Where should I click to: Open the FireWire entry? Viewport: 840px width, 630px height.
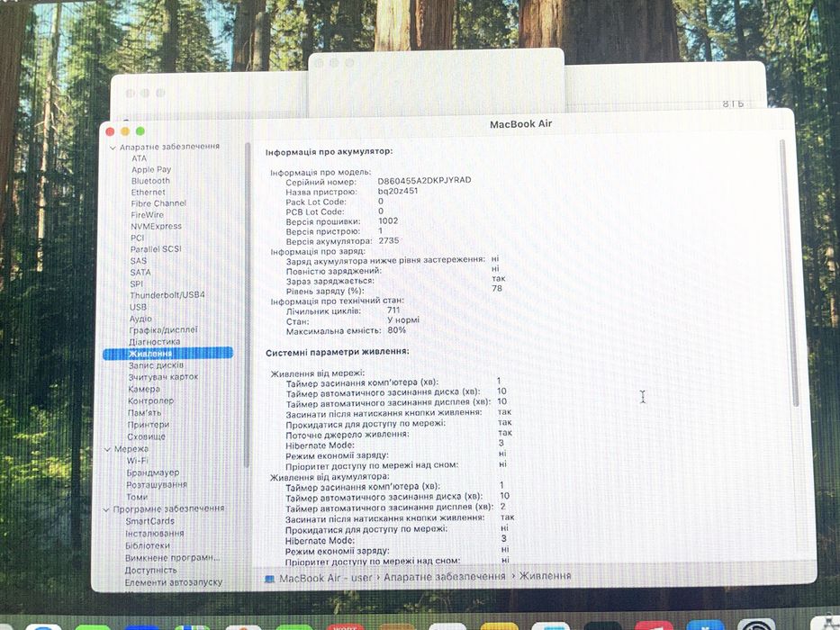tap(148, 215)
